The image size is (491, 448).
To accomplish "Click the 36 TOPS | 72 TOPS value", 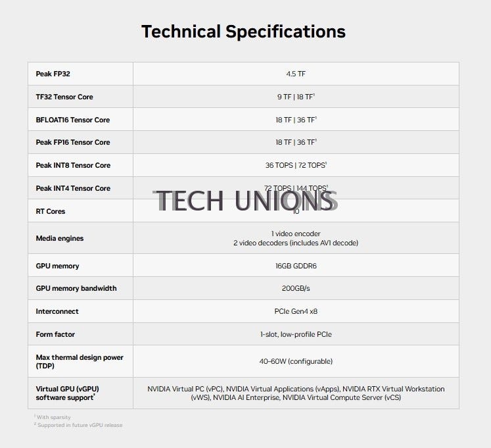I will tap(296, 165).
